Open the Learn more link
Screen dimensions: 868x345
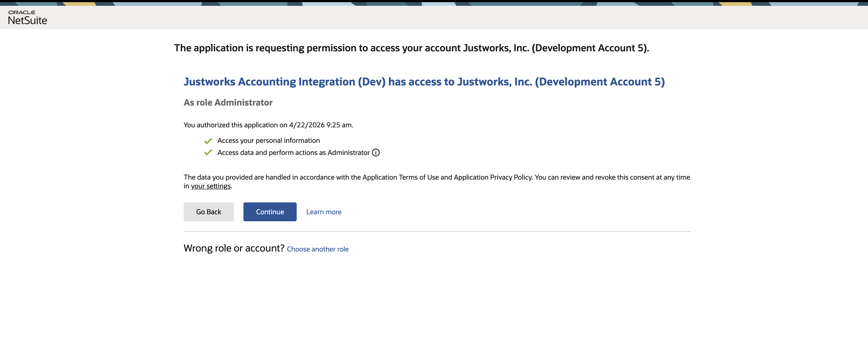coord(324,212)
